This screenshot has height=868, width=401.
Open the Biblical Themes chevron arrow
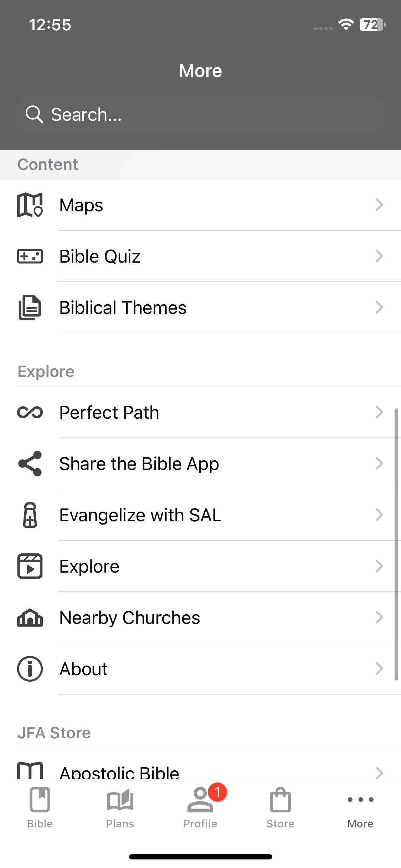pos(379,308)
